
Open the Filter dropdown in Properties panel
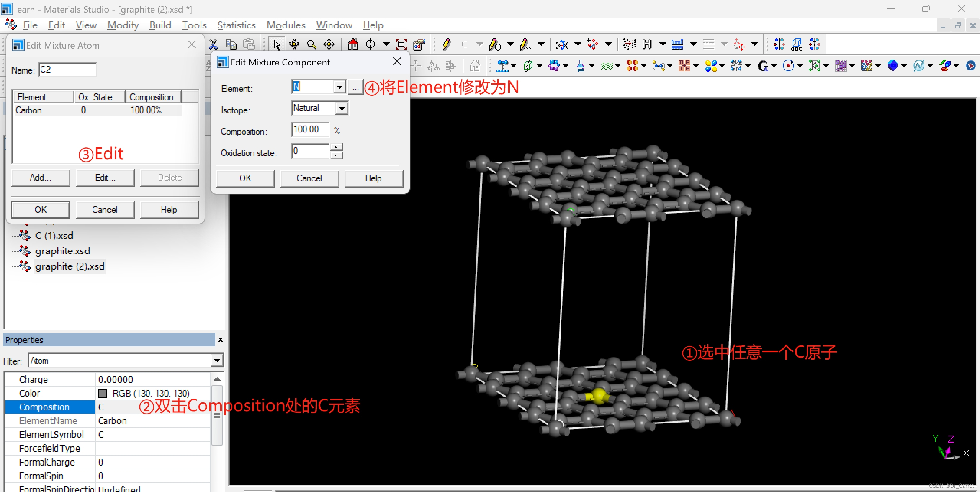point(216,360)
